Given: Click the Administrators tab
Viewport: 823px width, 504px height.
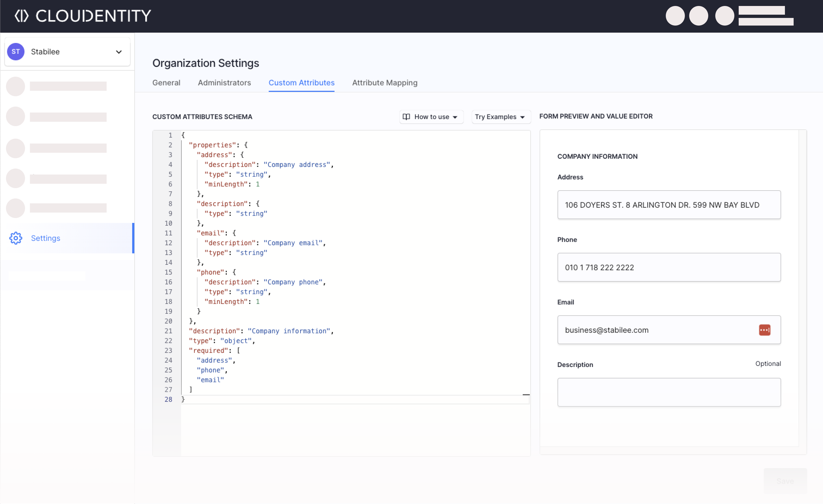Looking at the screenshot, I should (x=224, y=82).
